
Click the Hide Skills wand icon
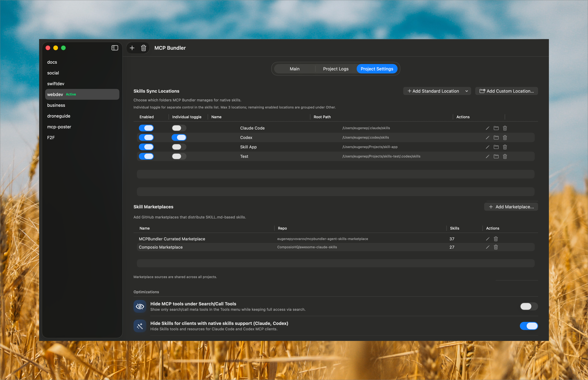140,326
